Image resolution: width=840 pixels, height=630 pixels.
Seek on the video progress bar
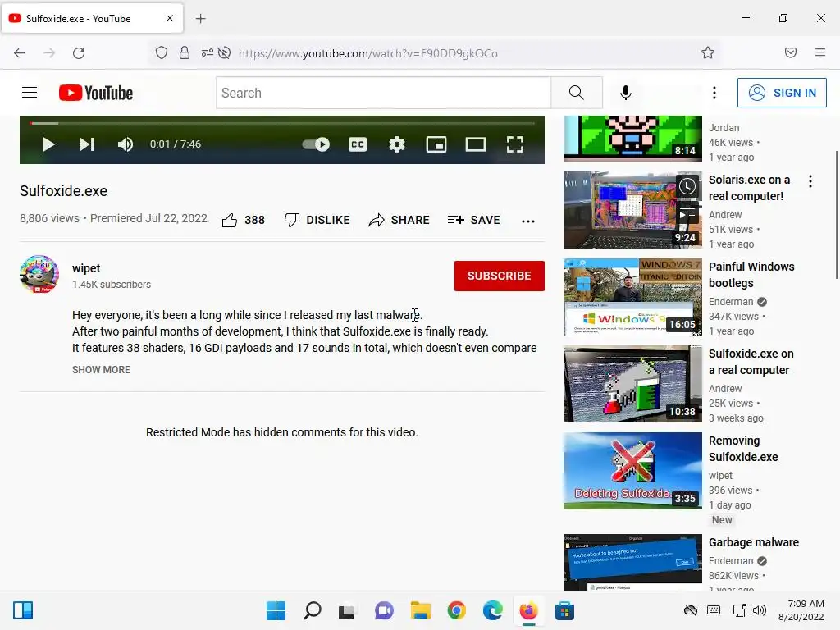(282, 123)
